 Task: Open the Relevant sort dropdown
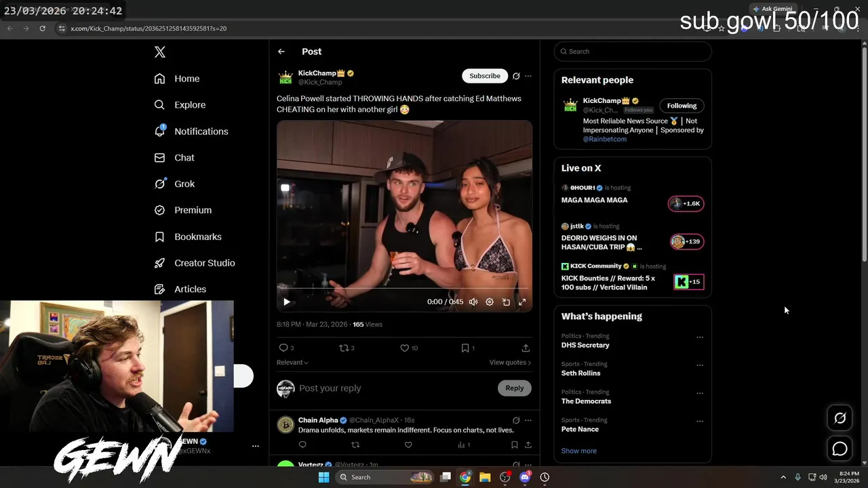coord(292,363)
